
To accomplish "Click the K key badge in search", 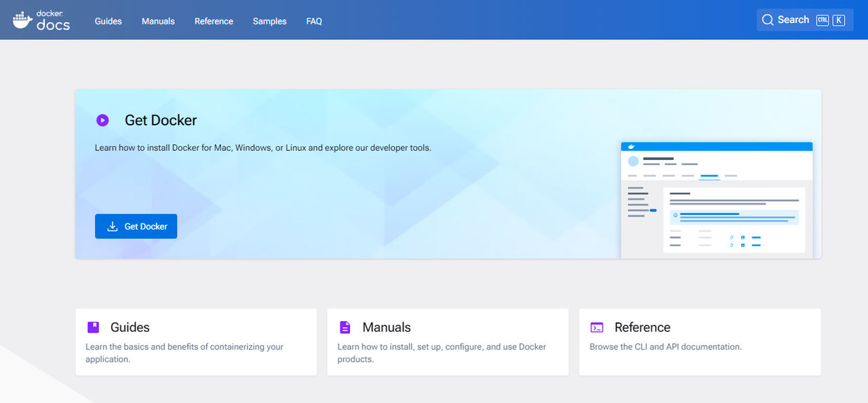I will click(x=839, y=20).
